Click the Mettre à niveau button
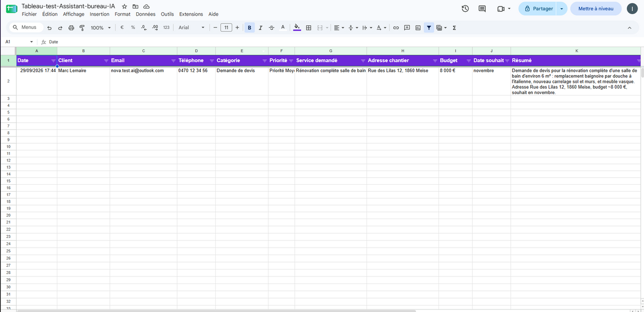The height and width of the screenshot is (312, 644). pyautogui.click(x=596, y=9)
